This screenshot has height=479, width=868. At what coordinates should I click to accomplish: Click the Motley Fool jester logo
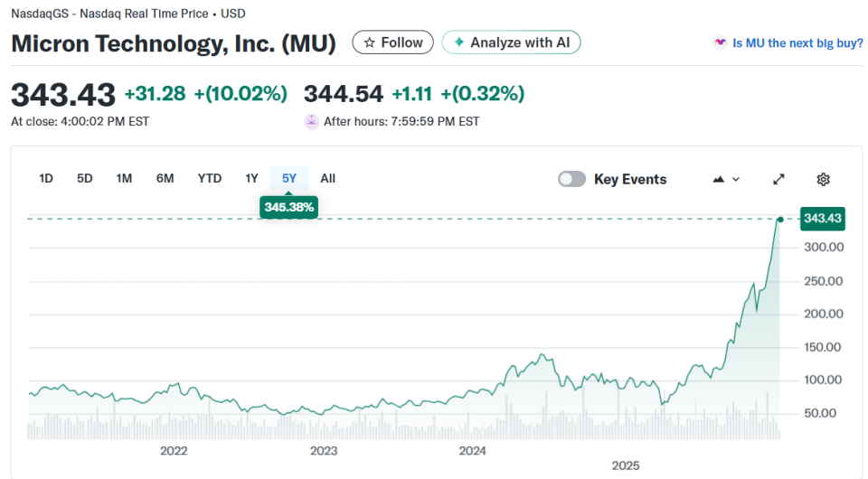(x=721, y=42)
